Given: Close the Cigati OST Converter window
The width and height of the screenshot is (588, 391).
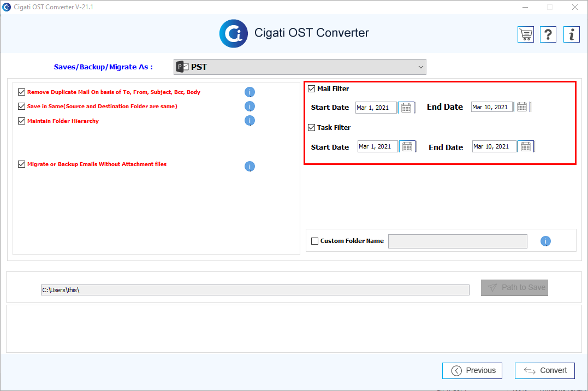Looking at the screenshot, I should [x=574, y=7].
